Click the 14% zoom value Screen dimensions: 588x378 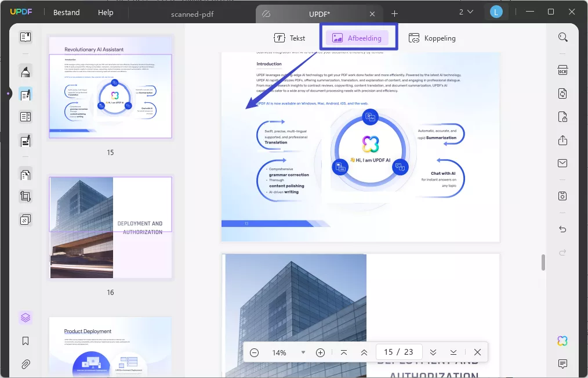coord(279,352)
